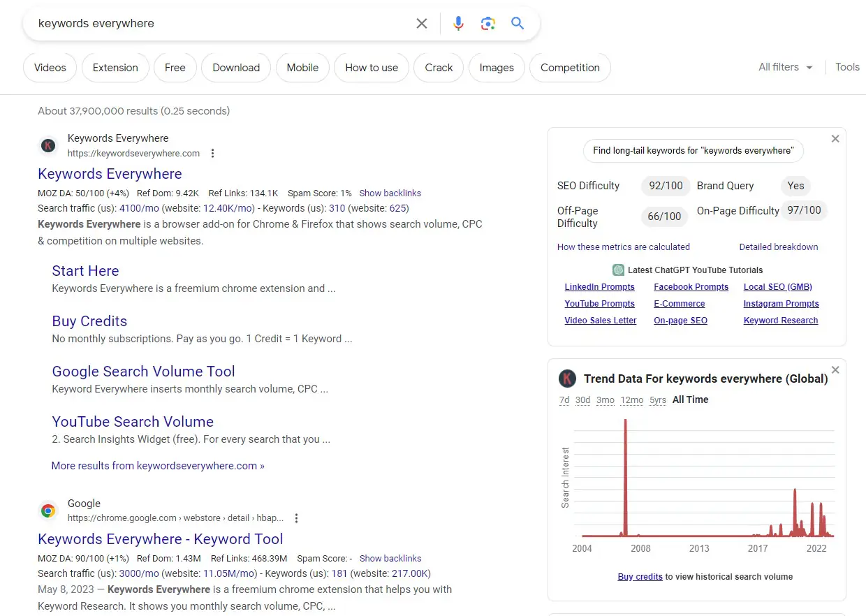Set trend range to 3mo

606,400
